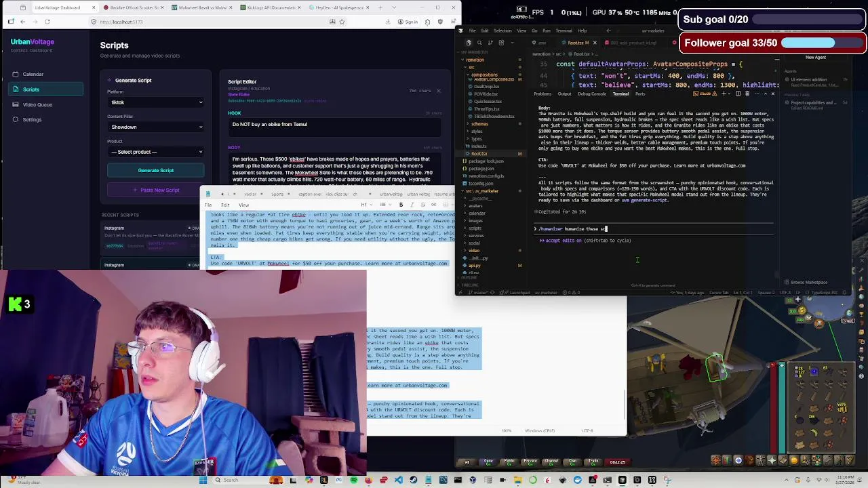Kill terminal with the trash icon
Image resolution: width=868 pixels, height=488 pixels.
click(747, 94)
